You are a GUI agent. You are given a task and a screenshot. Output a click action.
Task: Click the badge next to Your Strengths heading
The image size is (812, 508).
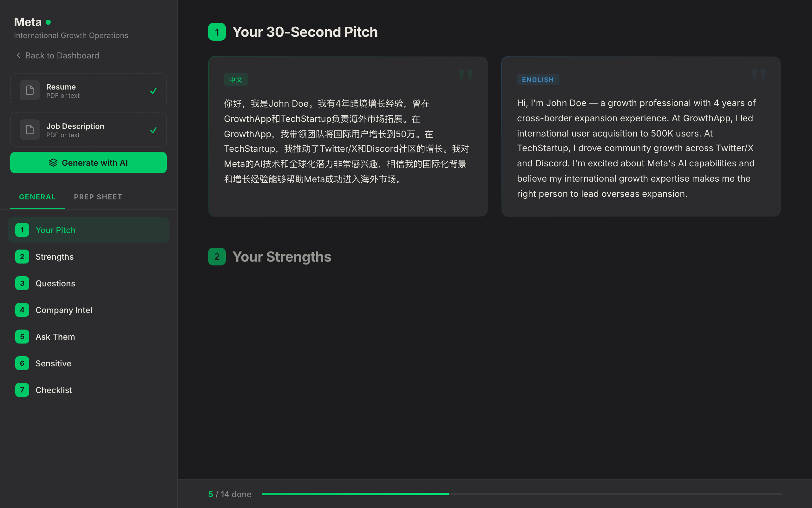click(217, 257)
